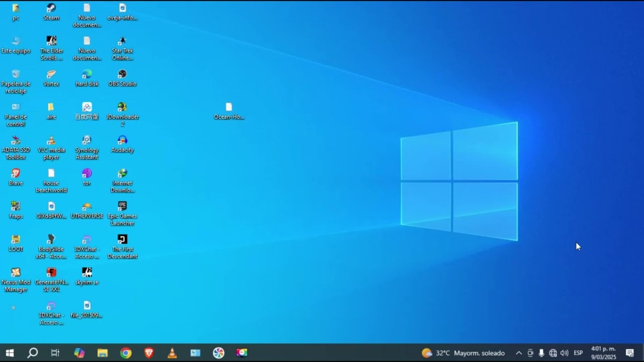
Task: Launch Brave browser from the taskbar
Action: (149, 353)
